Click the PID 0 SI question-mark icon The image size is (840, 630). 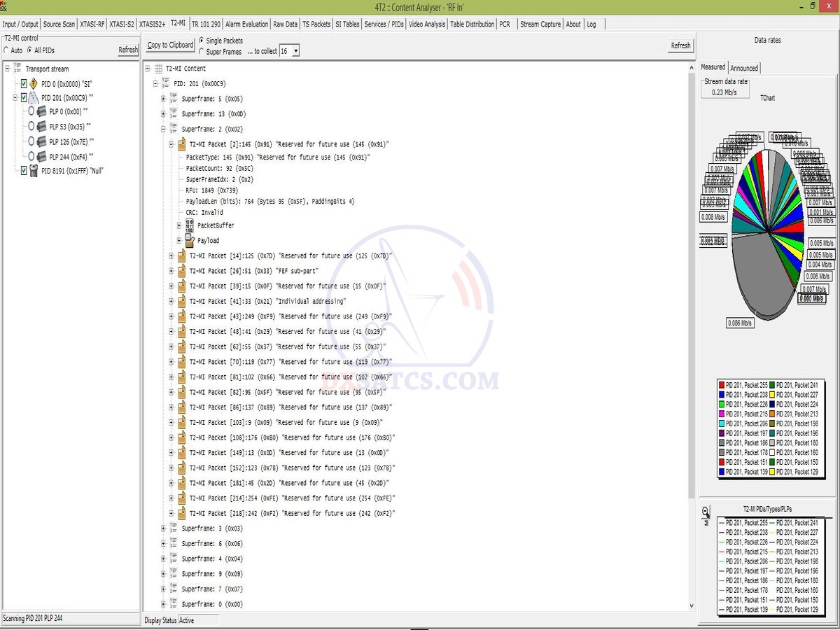coord(33,83)
